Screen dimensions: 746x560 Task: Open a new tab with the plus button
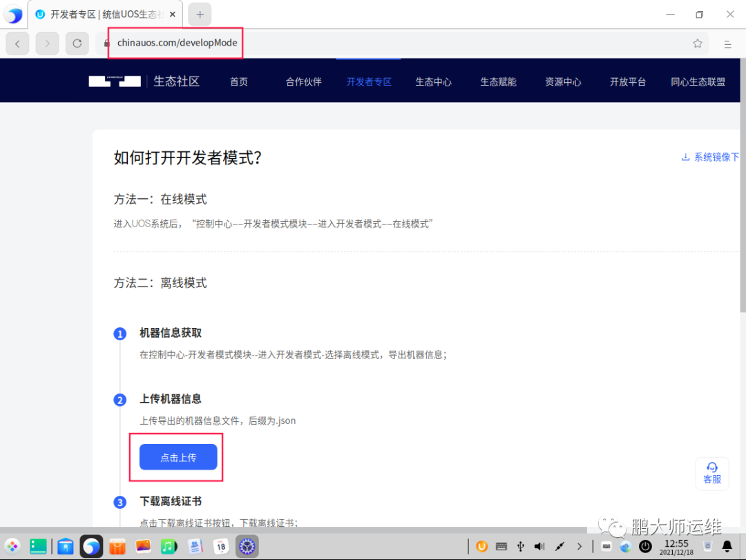click(x=200, y=15)
